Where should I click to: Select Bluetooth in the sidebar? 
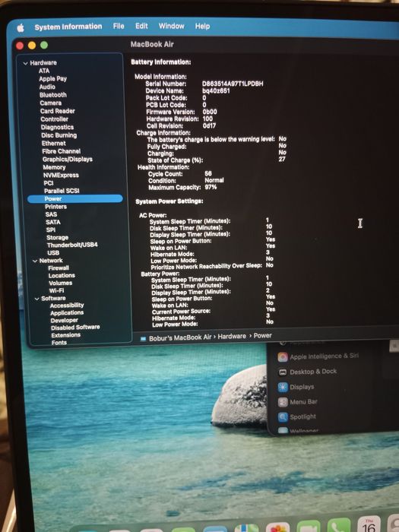tap(53, 95)
